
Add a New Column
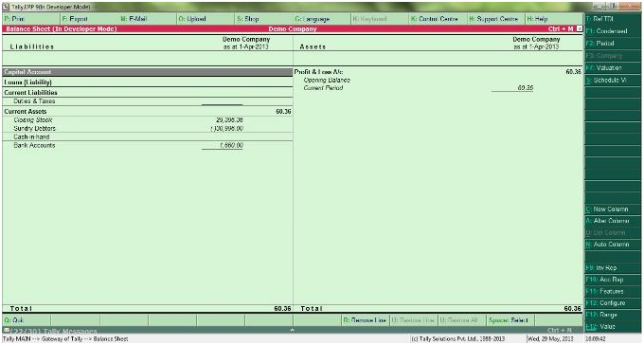coord(613,209)
